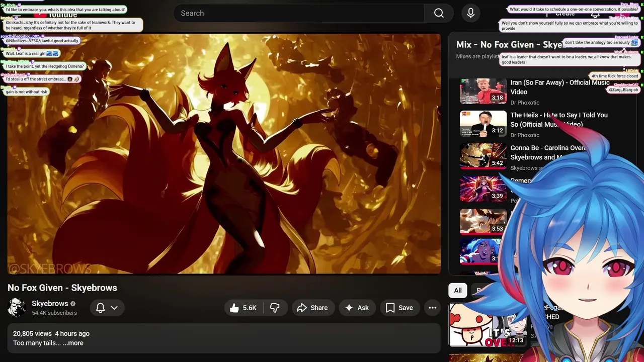Open the Ask AI button
Screen dimensions: 644x362
pos(357,308)
